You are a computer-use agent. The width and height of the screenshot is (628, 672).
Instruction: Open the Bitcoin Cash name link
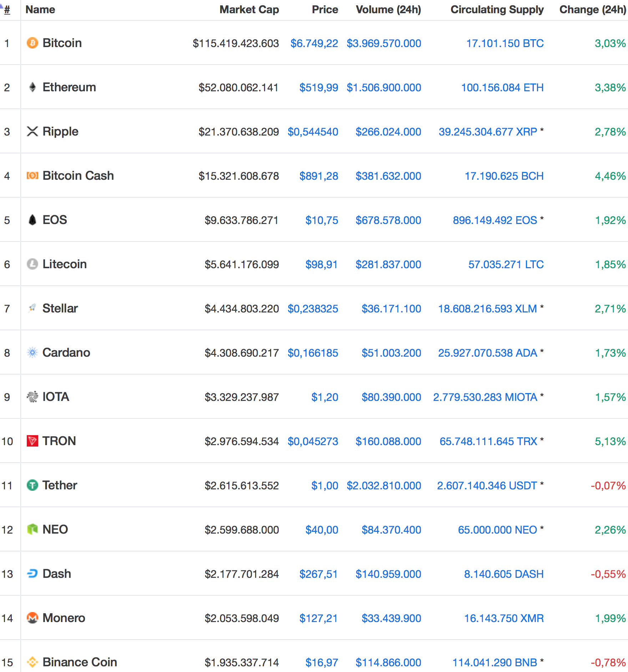(78, 176)
